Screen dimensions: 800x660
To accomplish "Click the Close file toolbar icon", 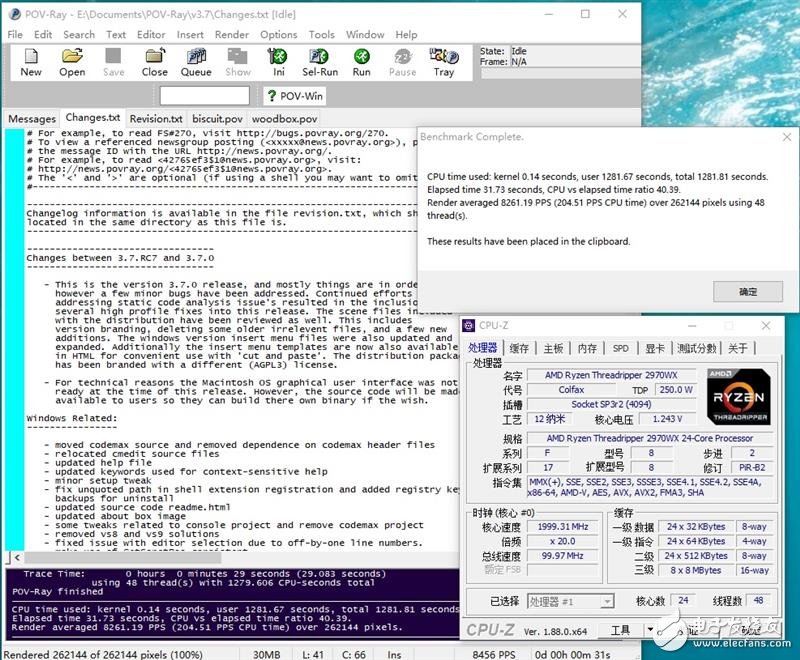I will click(x=155, y=62).
